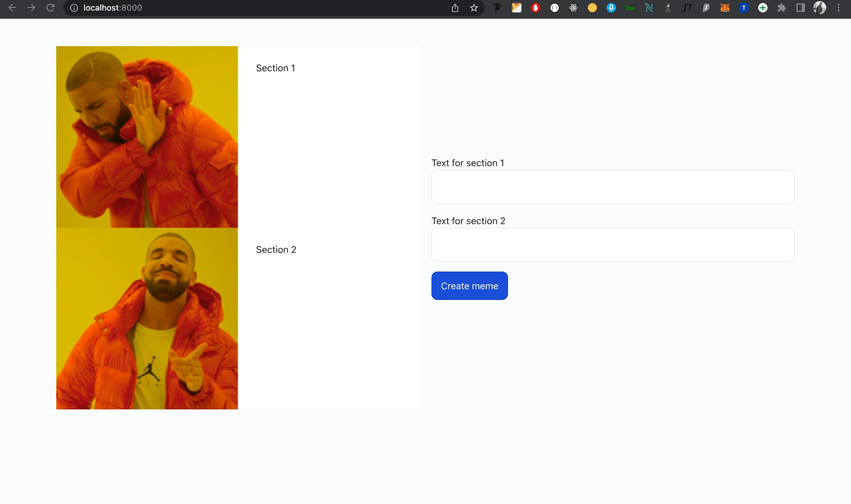Go forward in browser history
The width and height of the screenshot is (851, 504).
pos(31,8)
